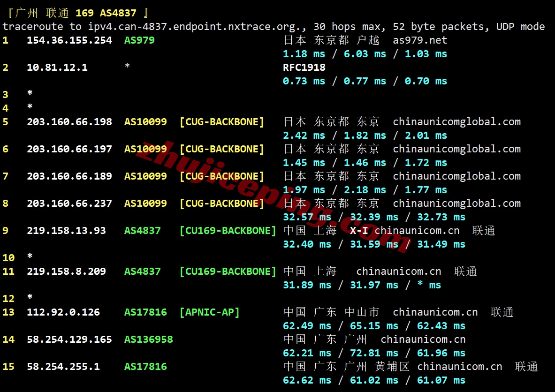This screenshot has width=555, height=392.
Task: Select hop 2 IP 10.81.12.1
Action: 57,68
